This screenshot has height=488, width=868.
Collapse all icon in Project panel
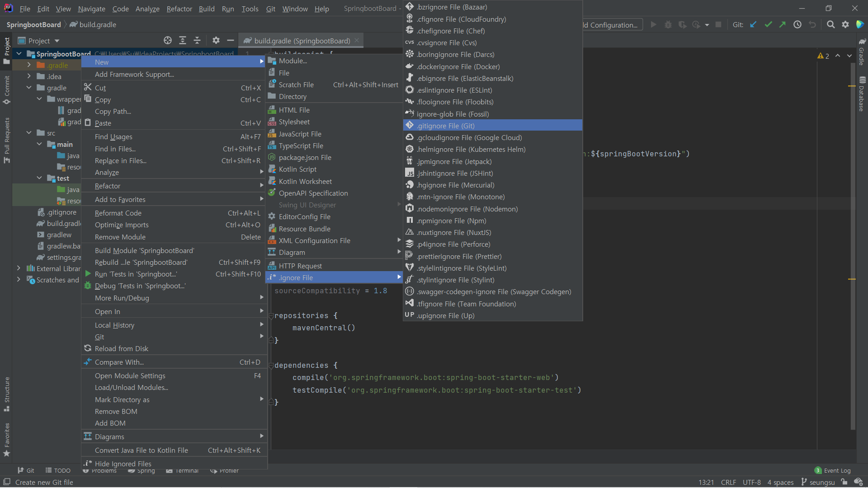(x=197, y=41)
